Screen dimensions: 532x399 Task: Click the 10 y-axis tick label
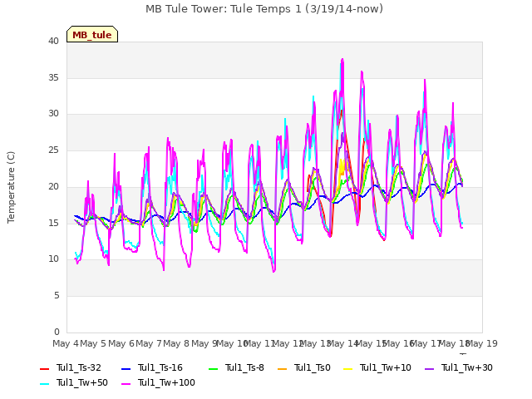tap(53, 259)
